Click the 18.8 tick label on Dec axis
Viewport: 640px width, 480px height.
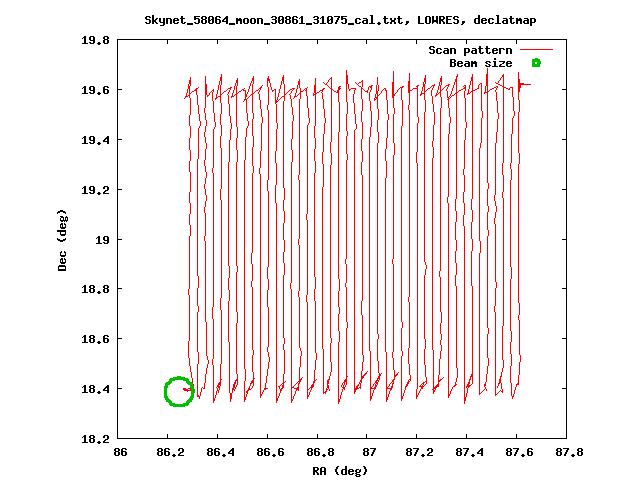[x=95, y=289]
